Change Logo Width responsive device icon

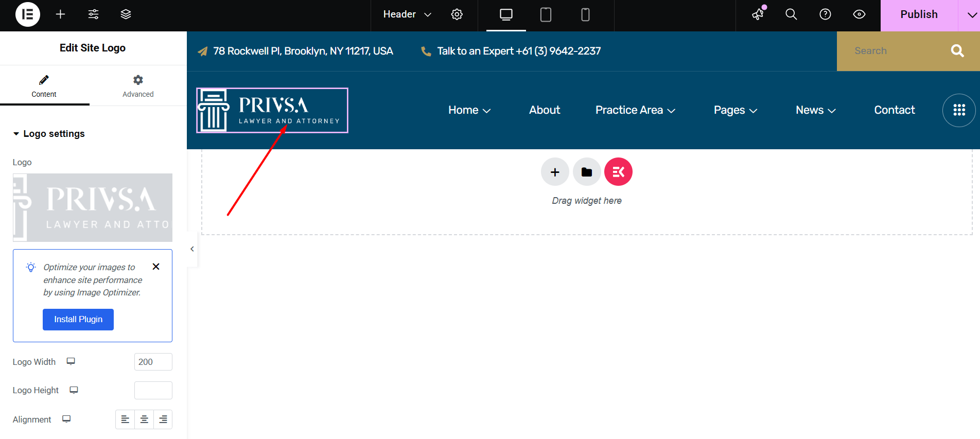coord(71,361)
